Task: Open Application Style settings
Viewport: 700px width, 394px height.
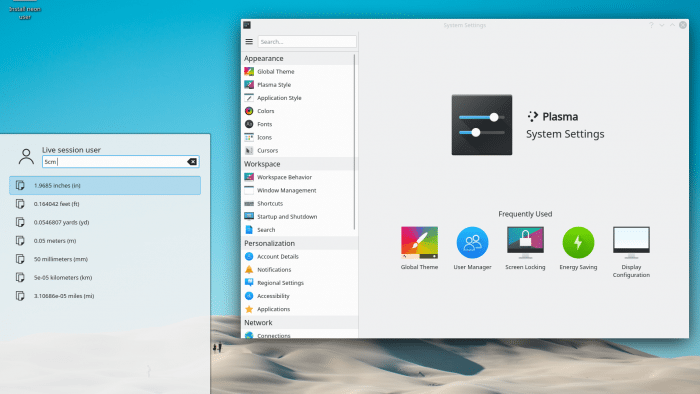Action: pos(299,98)
